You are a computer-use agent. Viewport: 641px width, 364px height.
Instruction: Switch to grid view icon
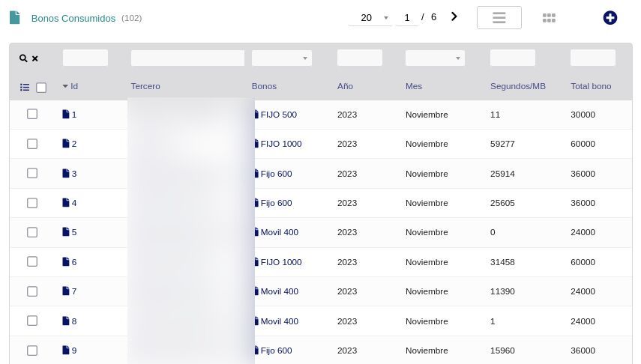[549, 18]
